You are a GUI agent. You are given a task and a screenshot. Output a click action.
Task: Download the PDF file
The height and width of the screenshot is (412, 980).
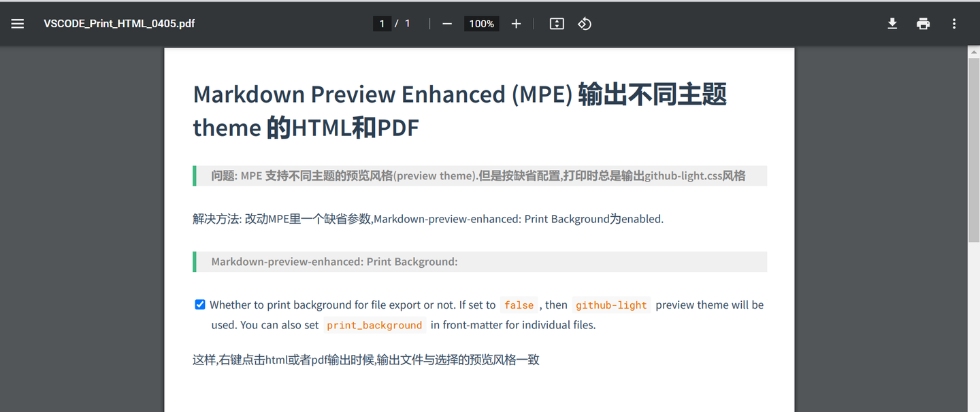(892, 23)
